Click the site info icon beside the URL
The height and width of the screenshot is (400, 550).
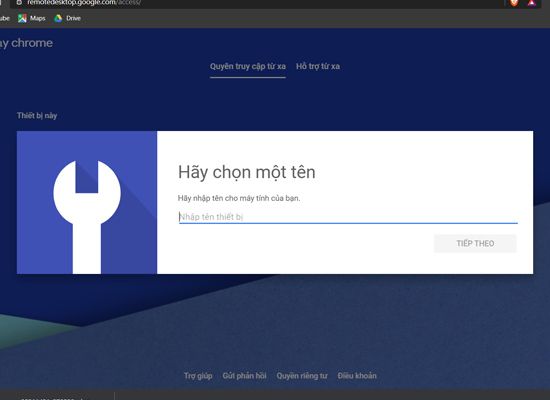19,2
